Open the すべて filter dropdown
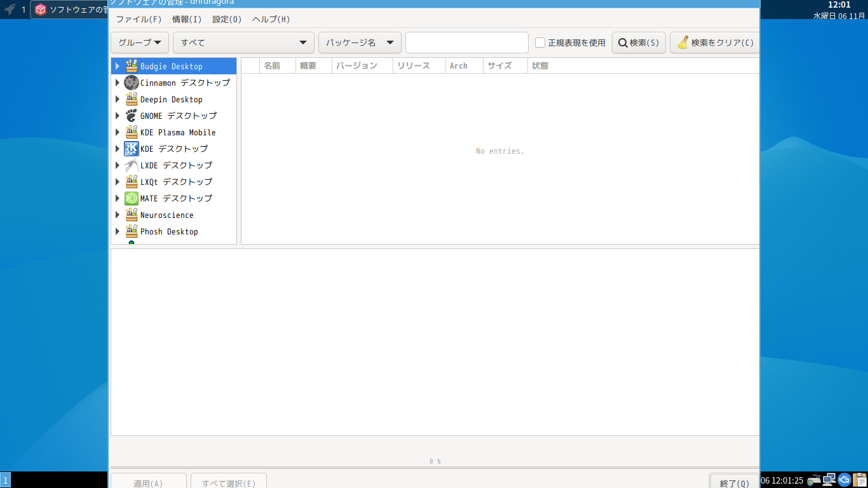The width and height of the screenshot is (868, 488). point(243,43)
